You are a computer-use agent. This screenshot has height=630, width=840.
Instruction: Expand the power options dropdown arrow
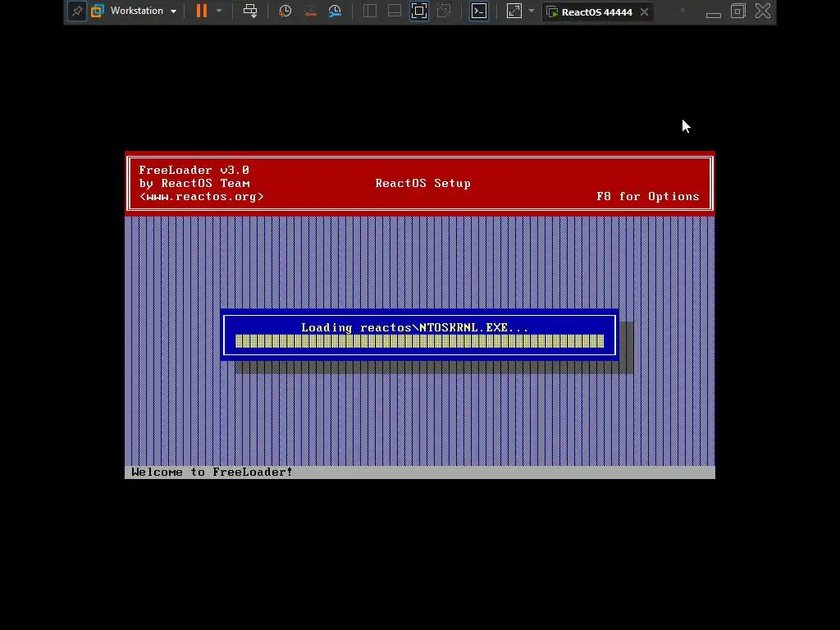pos(219,11)
